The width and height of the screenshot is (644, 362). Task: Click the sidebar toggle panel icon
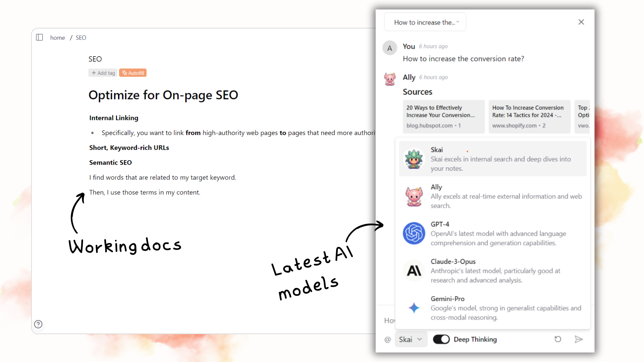tap(39, 37)
